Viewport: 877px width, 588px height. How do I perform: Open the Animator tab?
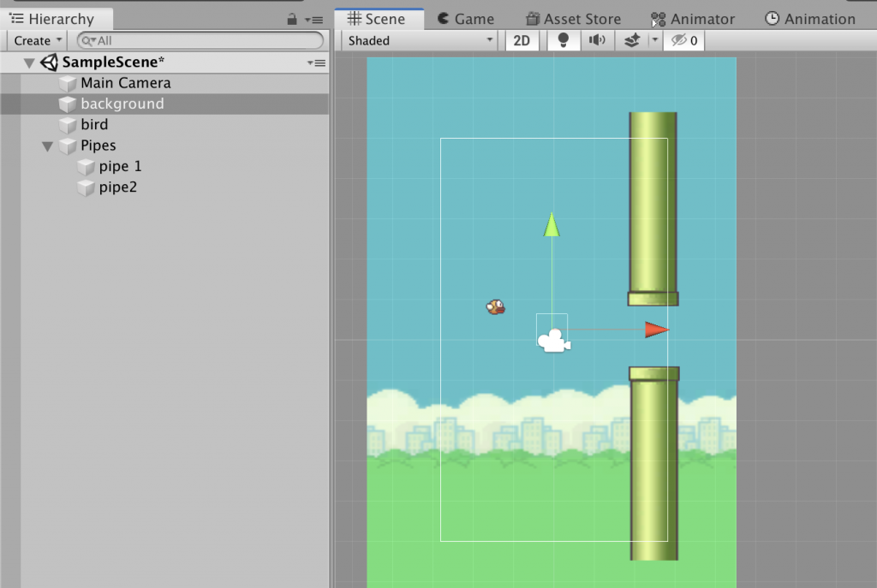[x=693, y=19]
